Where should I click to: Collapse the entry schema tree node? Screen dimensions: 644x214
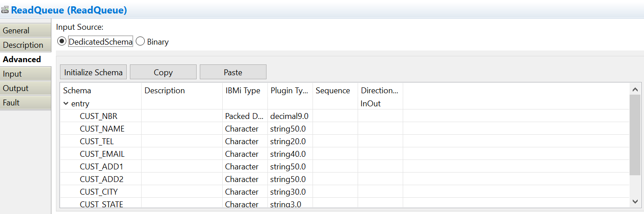pyautogui.click(x=66, y=104)
